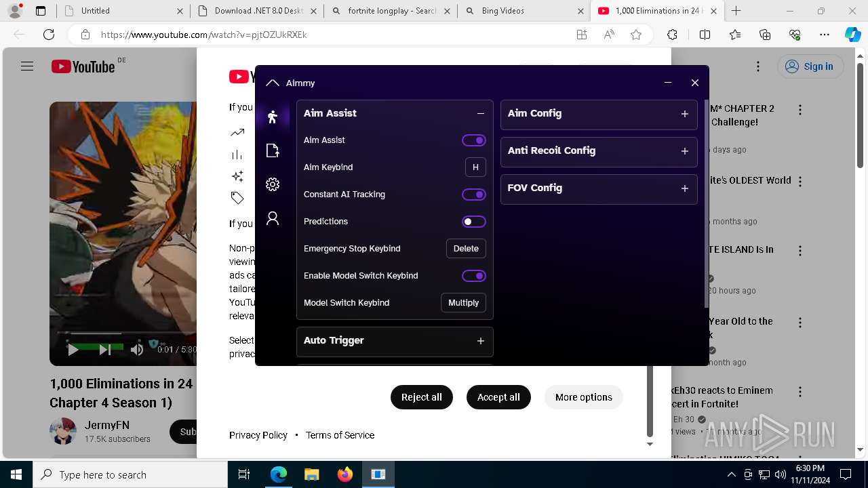Open Edge Extensions puzzle icon

[x=672, y=35]
